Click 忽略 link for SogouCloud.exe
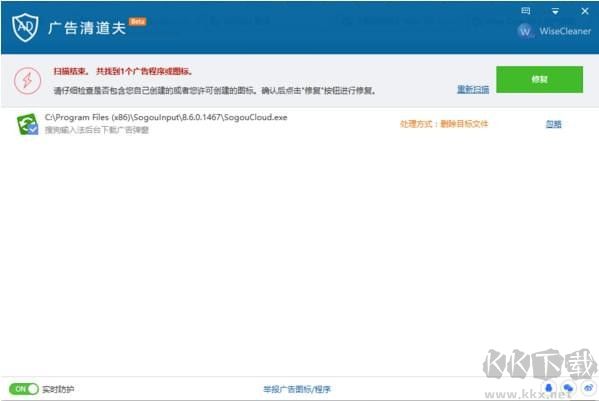The image size is (599, 401). coord(554,124)
